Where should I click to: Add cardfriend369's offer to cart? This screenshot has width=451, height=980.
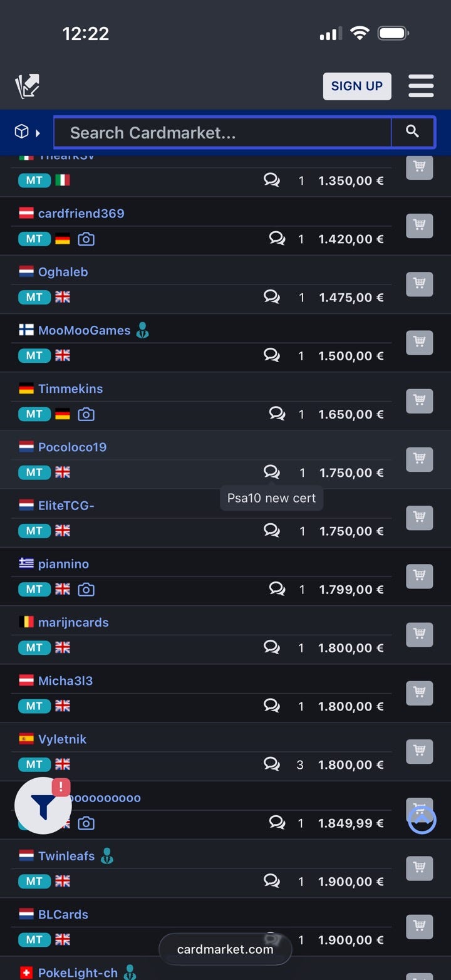point(420,226)
